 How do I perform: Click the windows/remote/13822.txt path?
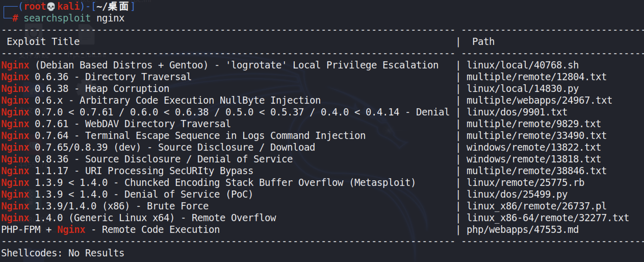(x=534, y=147)
